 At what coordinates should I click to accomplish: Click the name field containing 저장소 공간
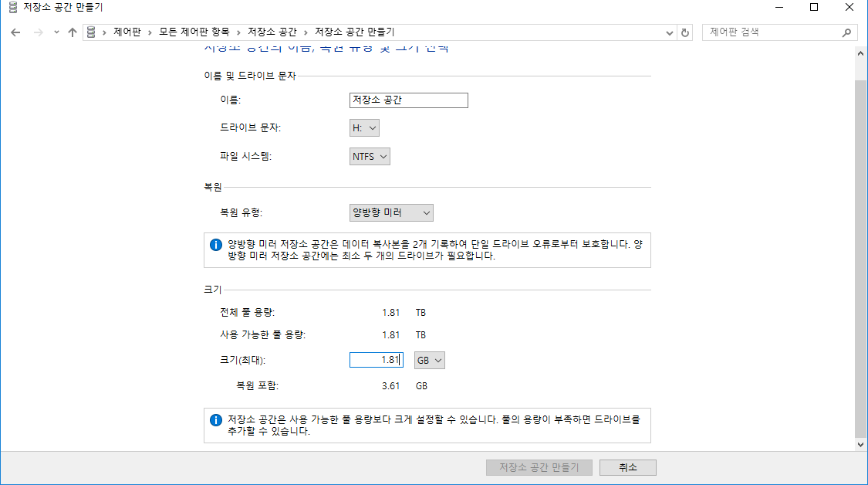coord(408,100)
